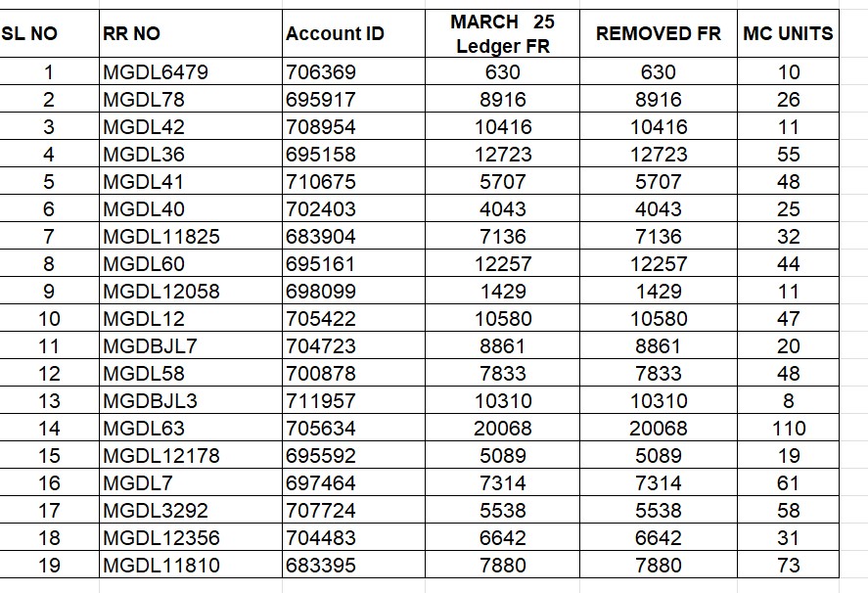Image resolution: width=868 pixels, height=593 pixels.
Task: Select cell with Account ID 711957
Action: [353, 400]
